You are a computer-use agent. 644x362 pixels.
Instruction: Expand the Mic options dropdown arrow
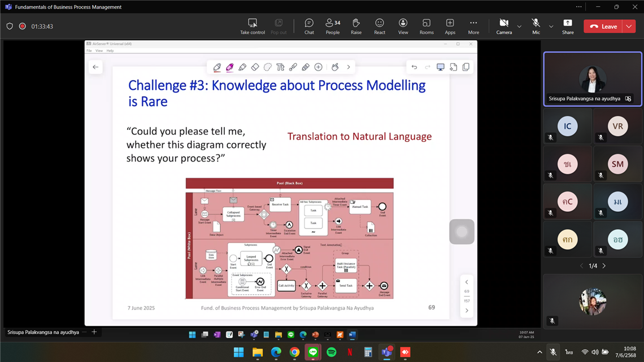point(551,27)
